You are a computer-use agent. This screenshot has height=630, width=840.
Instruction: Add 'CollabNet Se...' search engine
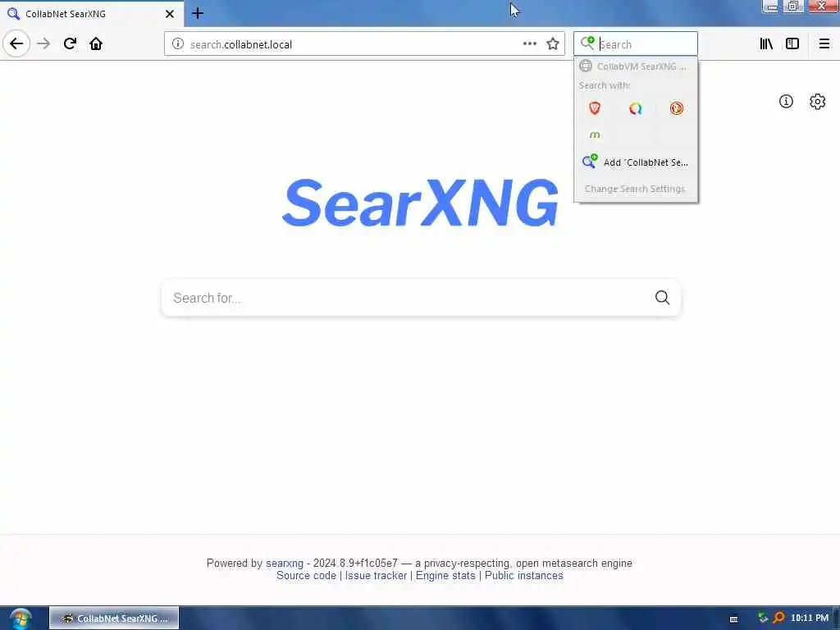coord(636,162)
